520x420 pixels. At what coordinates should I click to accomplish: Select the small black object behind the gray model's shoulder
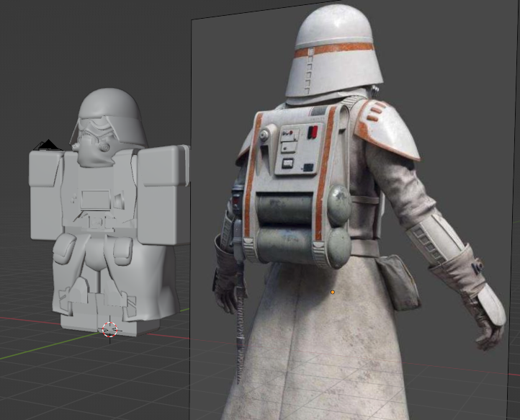[x=48, y=146]
